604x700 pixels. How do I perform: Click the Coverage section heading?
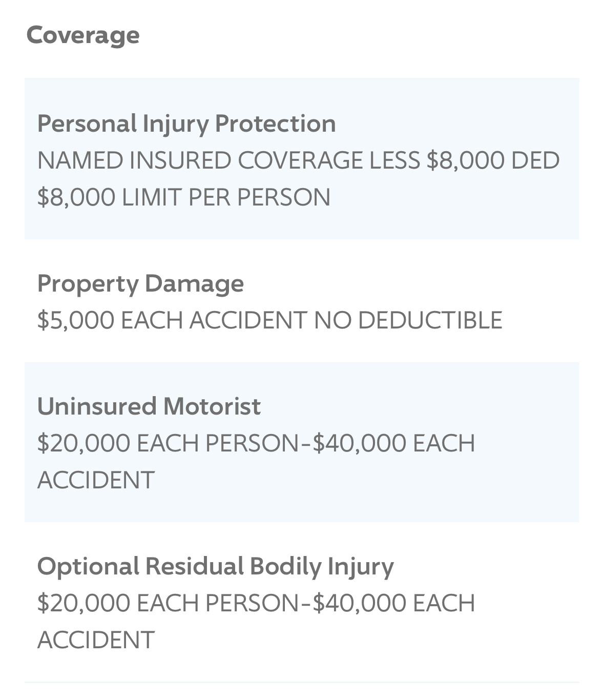(x=82, y=35)
